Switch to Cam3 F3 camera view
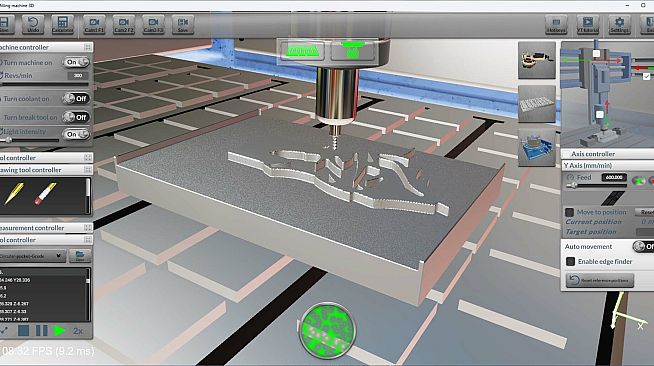The image size is (654, 366). pos(153,25)
